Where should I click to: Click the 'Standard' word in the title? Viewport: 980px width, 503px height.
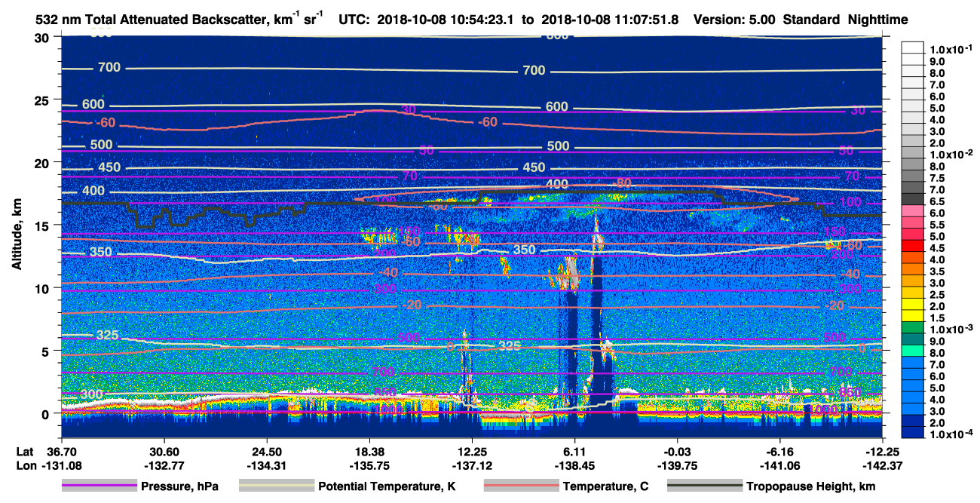pyautogui.click(x=816, y=20)
